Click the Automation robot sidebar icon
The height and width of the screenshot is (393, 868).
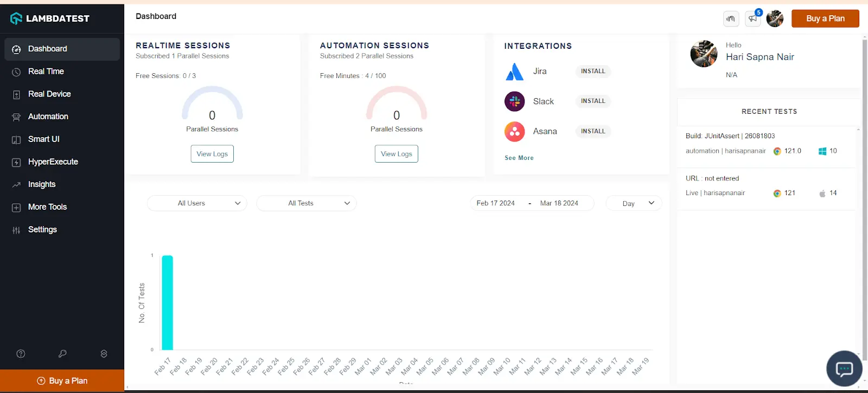pyautogui.click(x=16, y=117)
